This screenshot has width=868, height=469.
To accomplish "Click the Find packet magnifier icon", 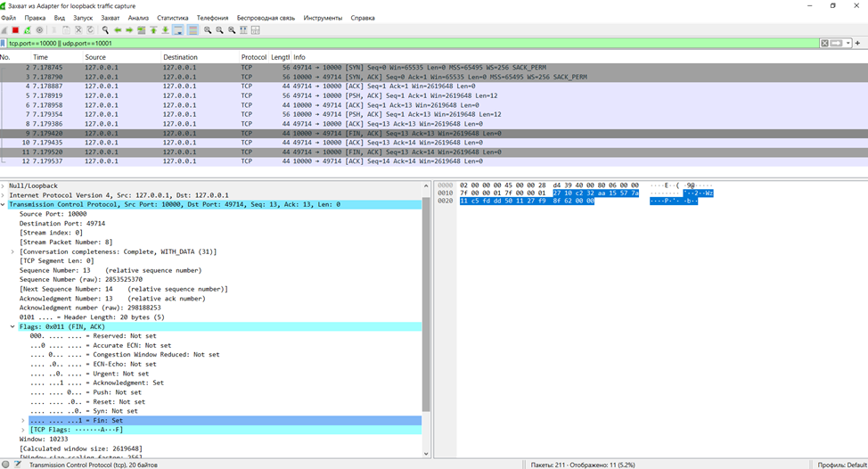I will tap(105, 30).
